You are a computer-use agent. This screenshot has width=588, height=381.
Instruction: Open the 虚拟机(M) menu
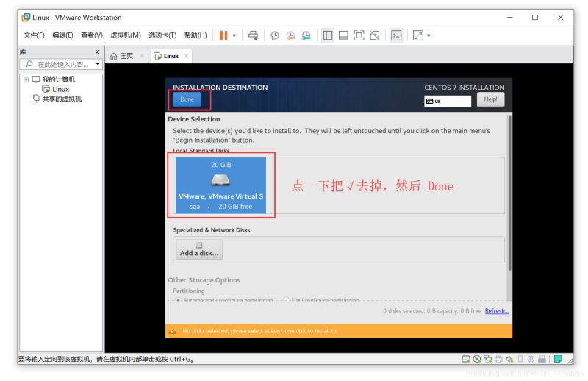click(x=126, y=35)
